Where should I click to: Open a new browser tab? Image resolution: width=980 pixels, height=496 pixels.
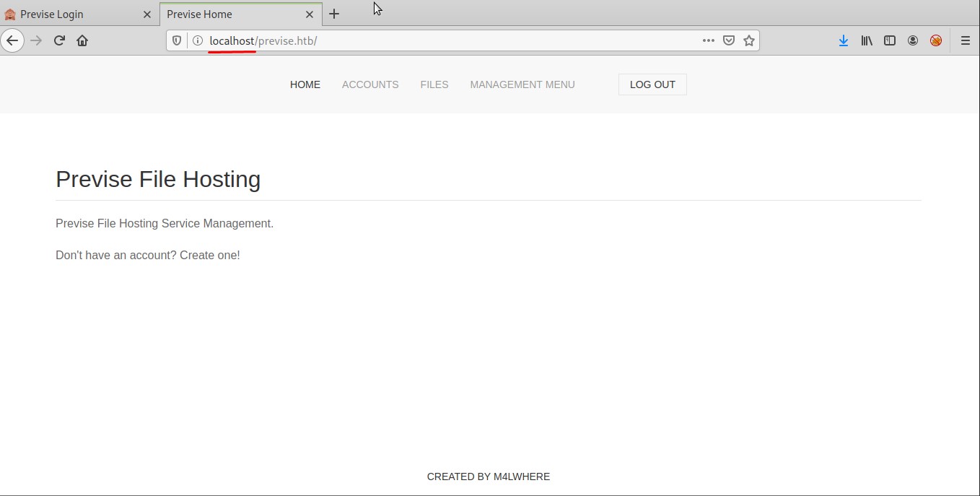pyautogui.click(x=334, y=14)
